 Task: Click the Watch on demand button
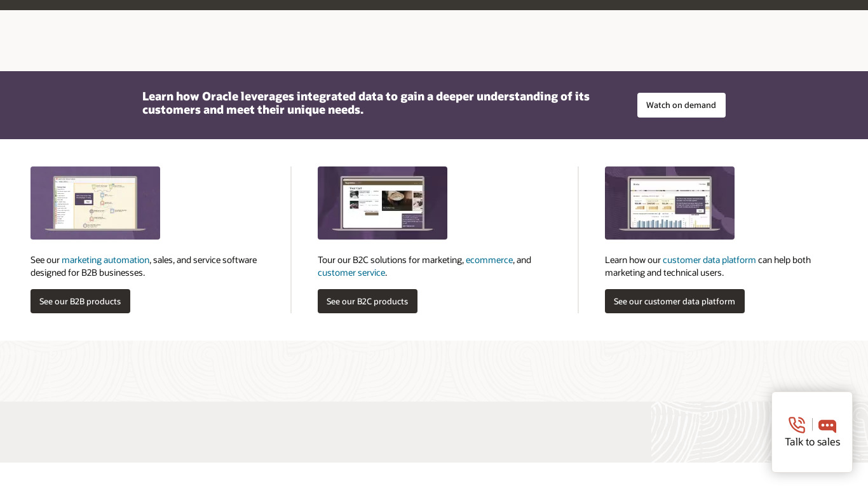coord(681,105)
